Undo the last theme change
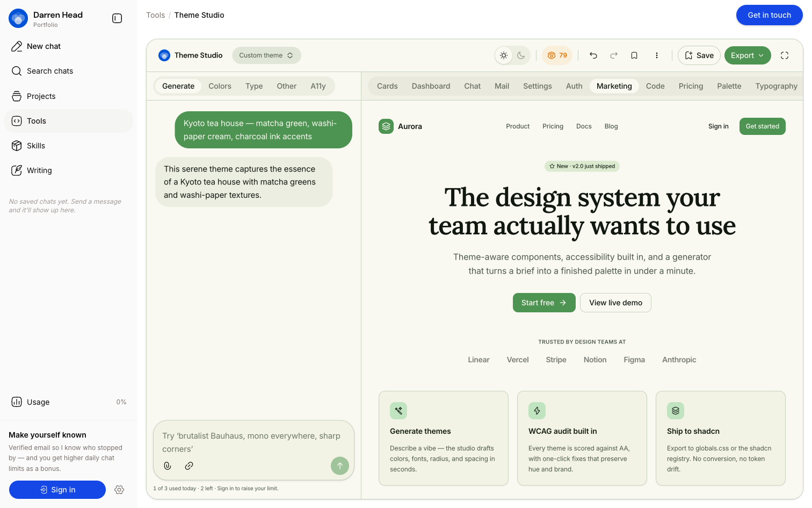Viewport: 812px width, 508px height. click(x=593, y=55)
